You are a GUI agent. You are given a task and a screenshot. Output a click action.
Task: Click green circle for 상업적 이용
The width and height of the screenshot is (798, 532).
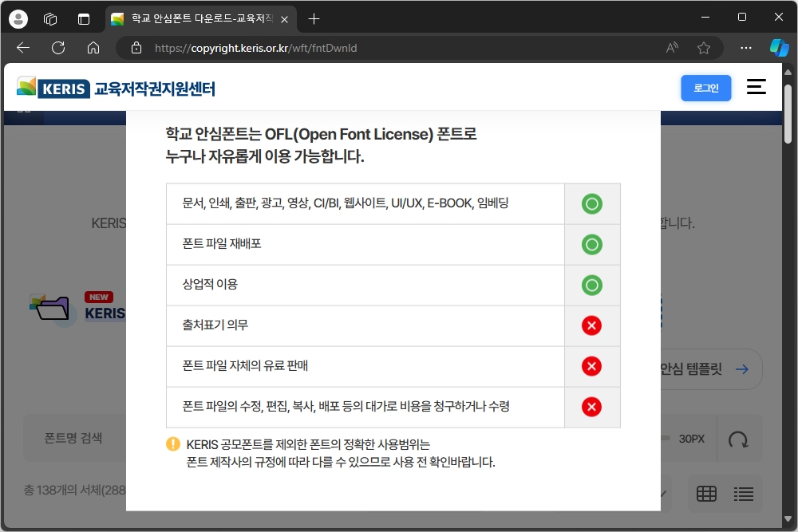[592, 286]
